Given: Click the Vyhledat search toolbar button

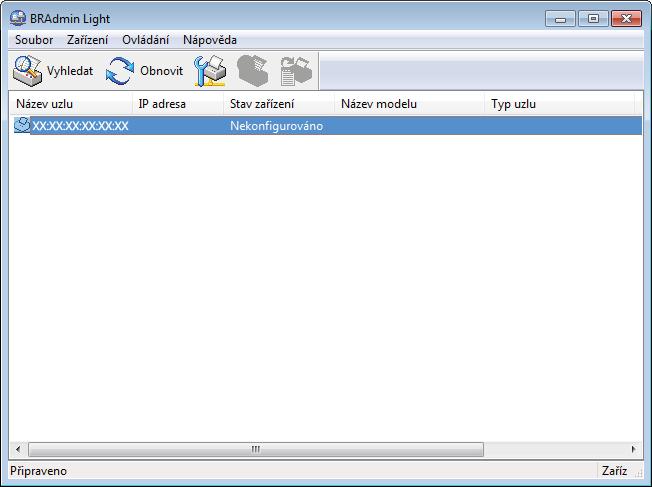Looking at the screenshot, I should coord(53,71).
